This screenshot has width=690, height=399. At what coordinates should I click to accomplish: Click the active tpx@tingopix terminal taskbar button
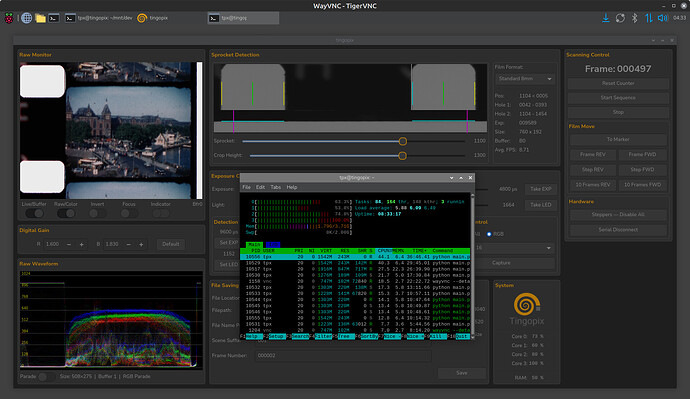243,18
